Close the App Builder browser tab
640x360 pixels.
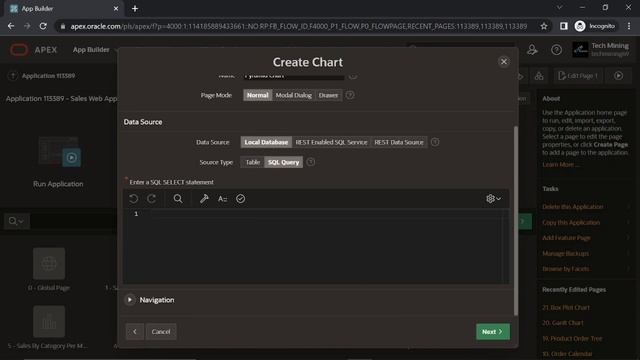(116, 9)
